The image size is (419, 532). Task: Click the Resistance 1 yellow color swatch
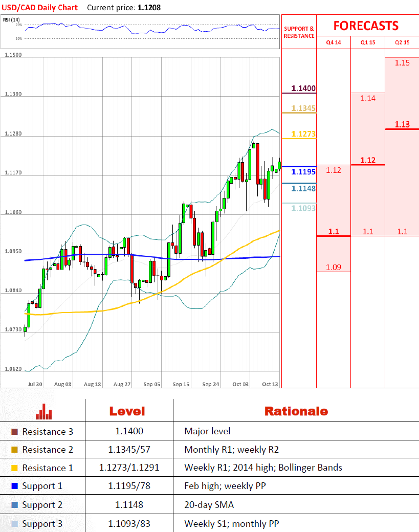(15, 468)
